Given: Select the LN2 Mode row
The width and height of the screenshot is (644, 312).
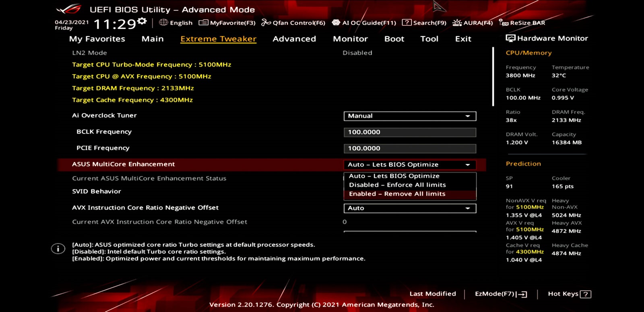Looking at the screenshot, I should click(272, 53).
